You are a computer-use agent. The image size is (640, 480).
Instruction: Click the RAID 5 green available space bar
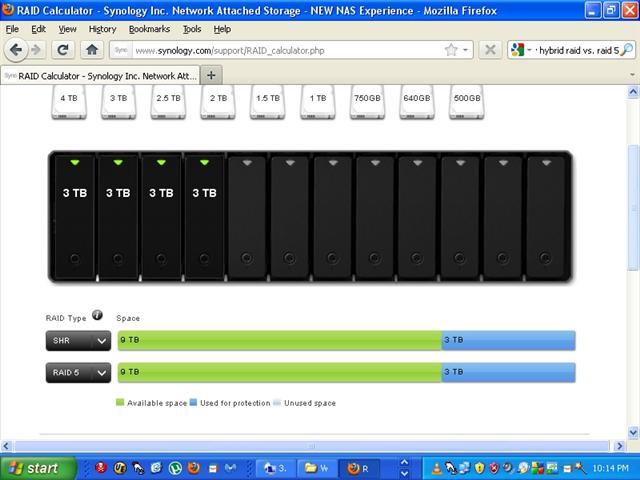pyautogui.click(x=280, y=372)
